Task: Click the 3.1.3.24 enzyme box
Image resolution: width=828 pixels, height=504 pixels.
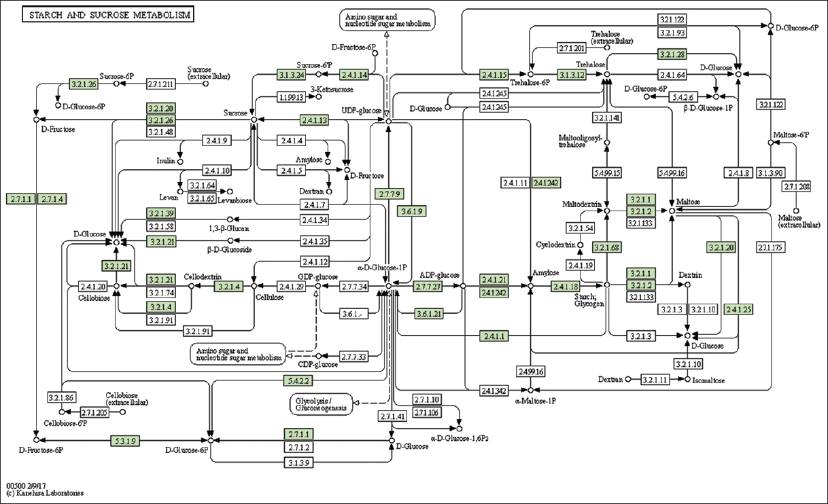Action: 292,73
